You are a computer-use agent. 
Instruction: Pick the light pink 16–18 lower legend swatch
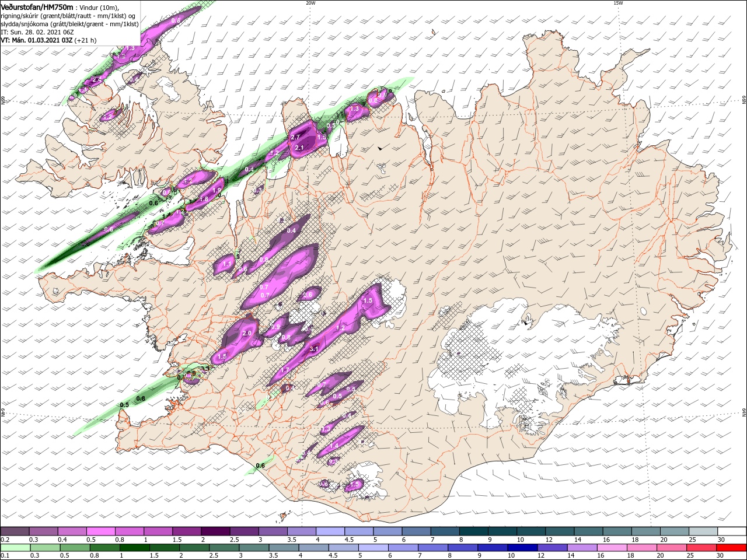point(612,548)
